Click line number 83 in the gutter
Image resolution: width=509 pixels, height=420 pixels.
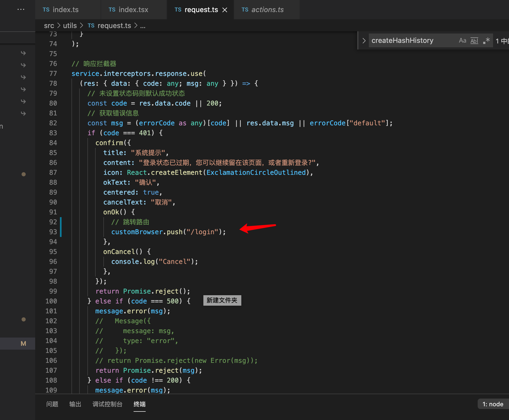coord(53,133)
